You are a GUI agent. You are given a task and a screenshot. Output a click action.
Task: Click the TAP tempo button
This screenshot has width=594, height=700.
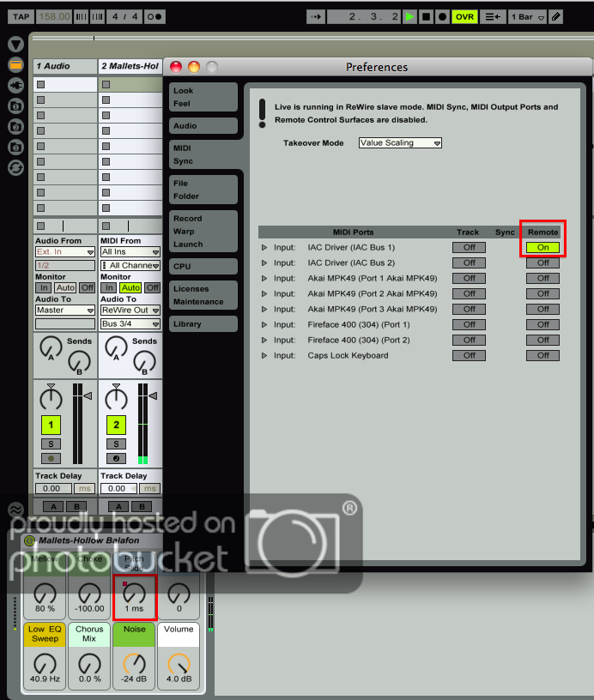point(21,17)
